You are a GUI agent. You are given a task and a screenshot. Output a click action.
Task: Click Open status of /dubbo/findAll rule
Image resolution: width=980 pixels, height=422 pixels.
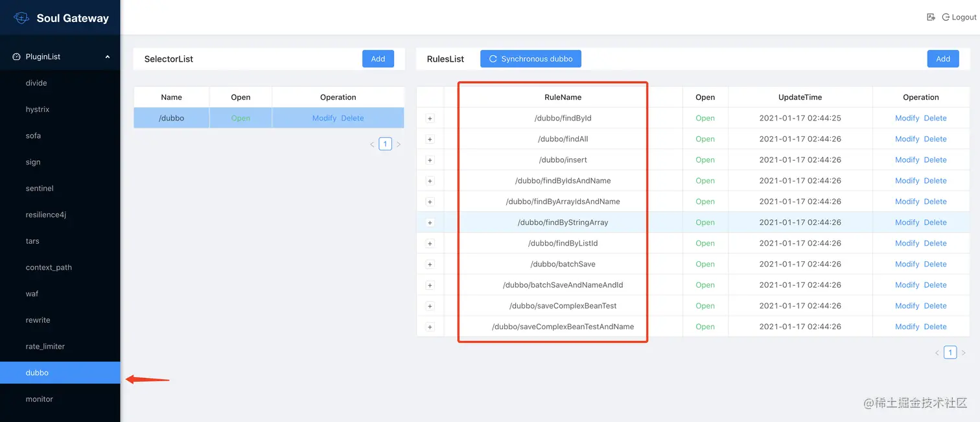(x=705, y=139)
